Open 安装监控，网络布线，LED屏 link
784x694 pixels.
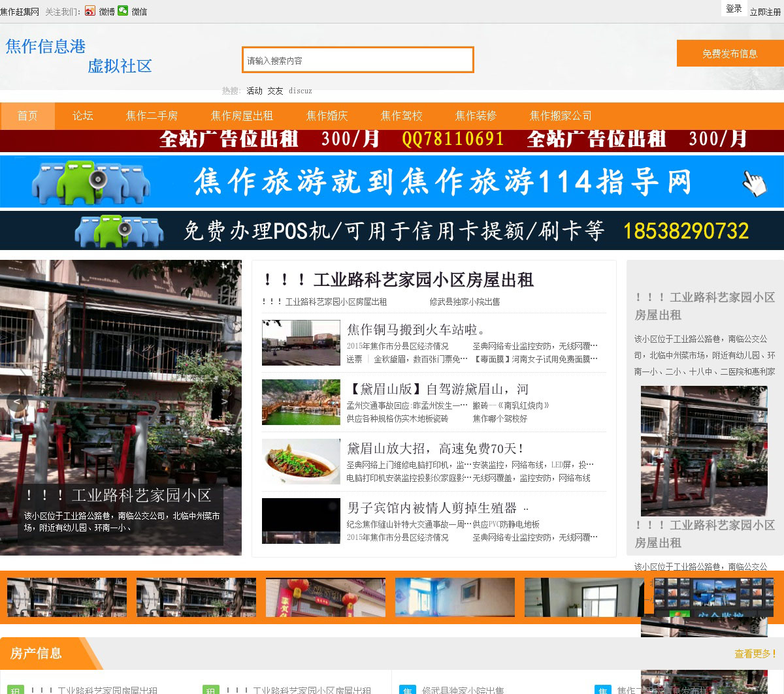pyautogui.click(x=533, y=465)
